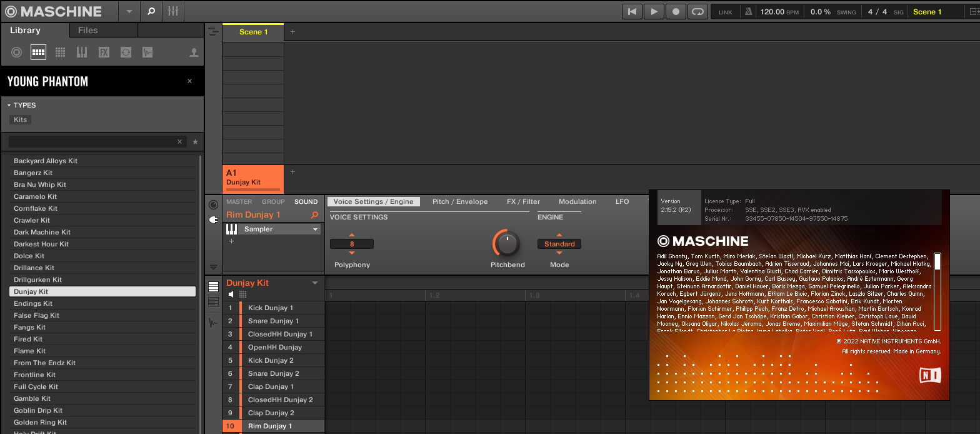Select the SOUND tab
980x434 pixels.
pos(306,202)
